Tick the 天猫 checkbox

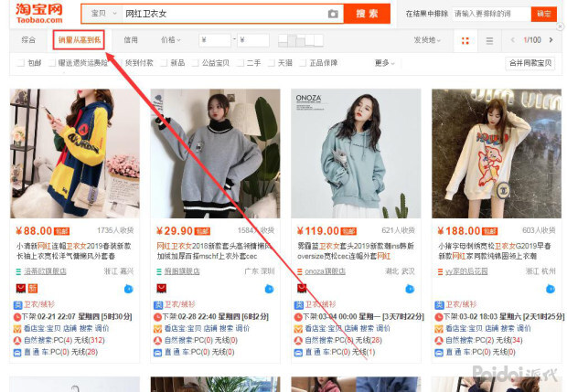coord(272,63)
